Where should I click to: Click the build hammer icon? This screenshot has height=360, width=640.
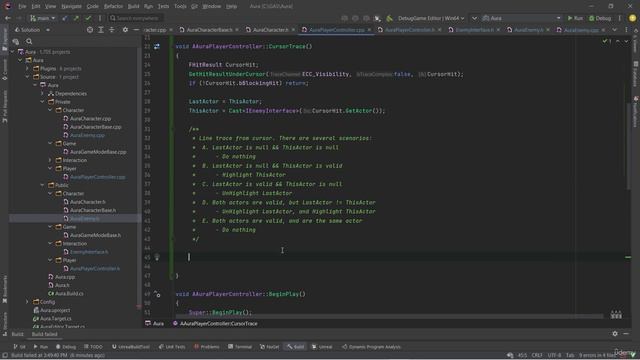pyautogui.click(x=389, y=18)
